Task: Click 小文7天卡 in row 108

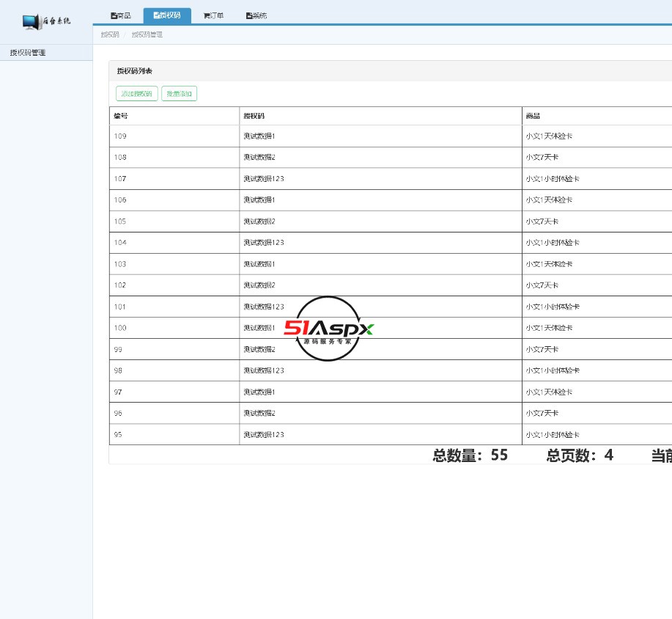Action: (x=542, y=158)
